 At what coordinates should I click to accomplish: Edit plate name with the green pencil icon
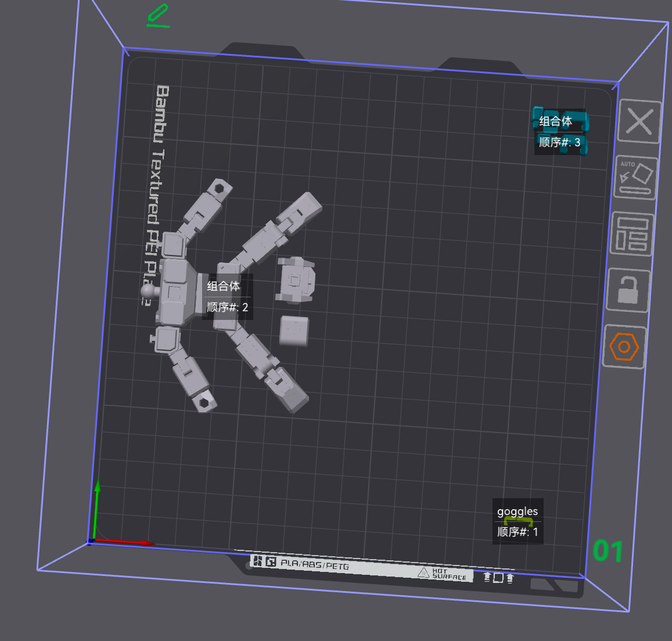[x=158, y=16]
